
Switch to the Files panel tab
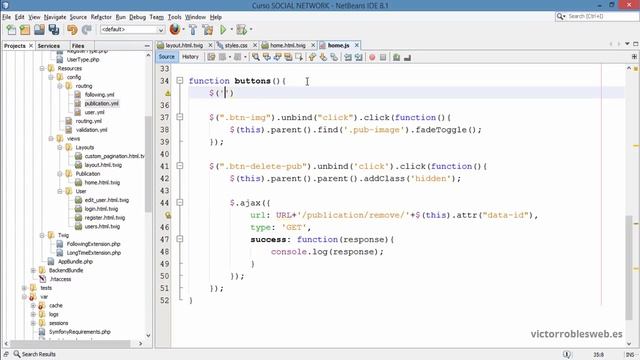[x=78, y=46]
